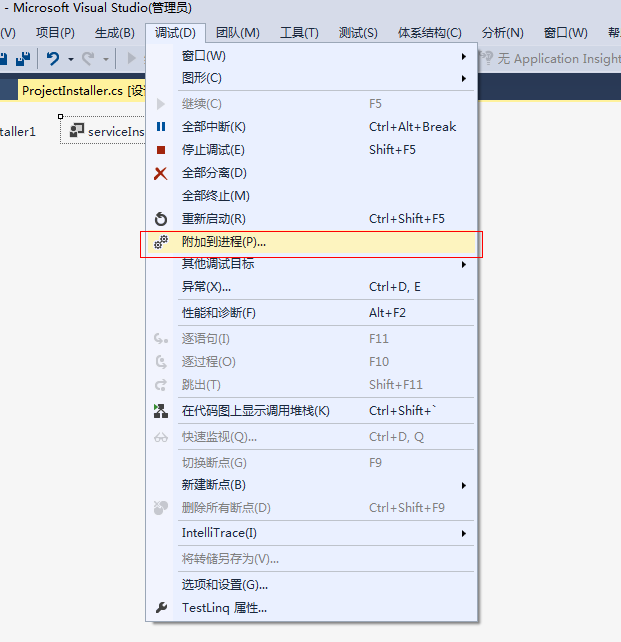The height and width of the screenshot is (642, 621).
Task: Open the 窗口(W) menu in menu bar
Action: 565,33
